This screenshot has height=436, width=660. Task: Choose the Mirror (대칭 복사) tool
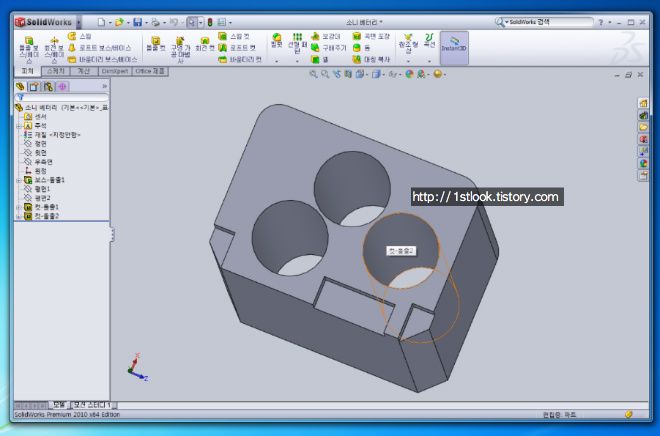click(371, 59)
